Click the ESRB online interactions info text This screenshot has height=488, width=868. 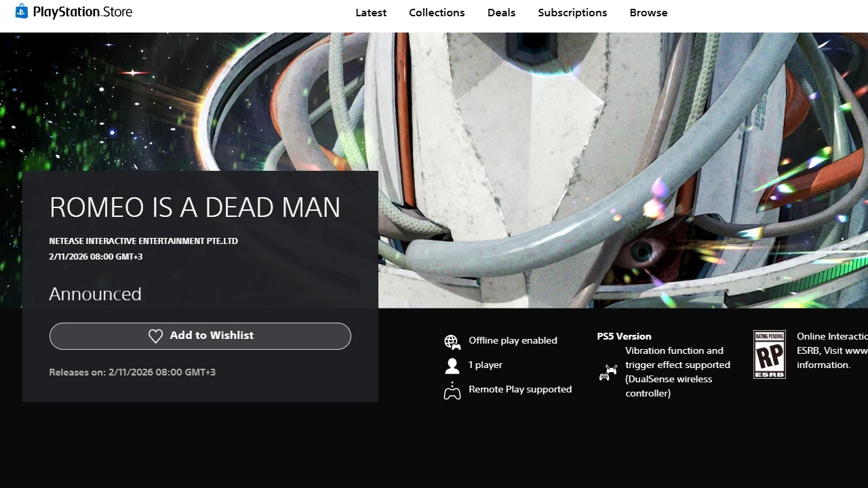coord(831,350)
